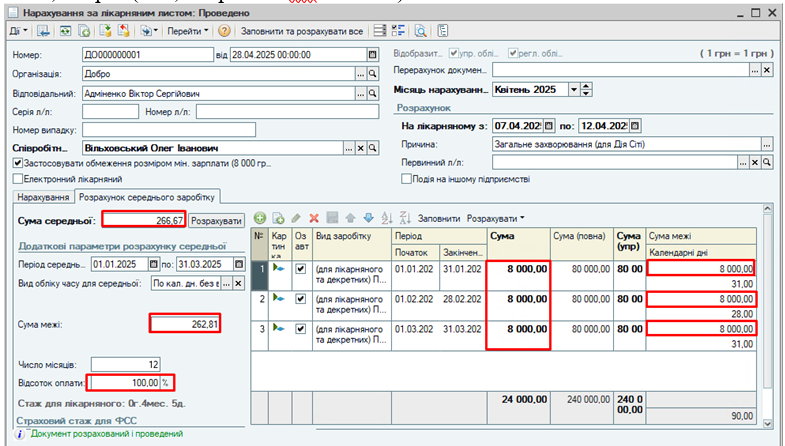This screenshot has width=785, height=446.
Task: Click the A-Z sort ascending icon
Action: [386, 217]
